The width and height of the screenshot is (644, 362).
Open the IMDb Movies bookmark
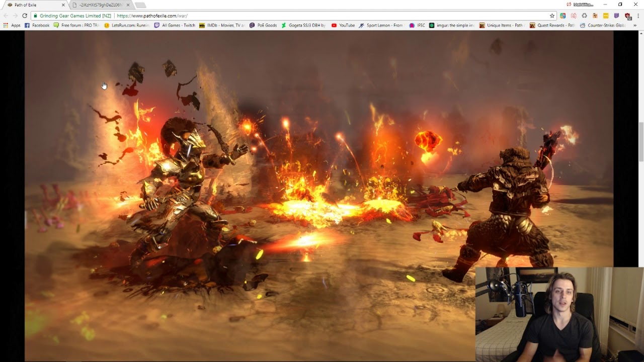(x=222, y=25)
